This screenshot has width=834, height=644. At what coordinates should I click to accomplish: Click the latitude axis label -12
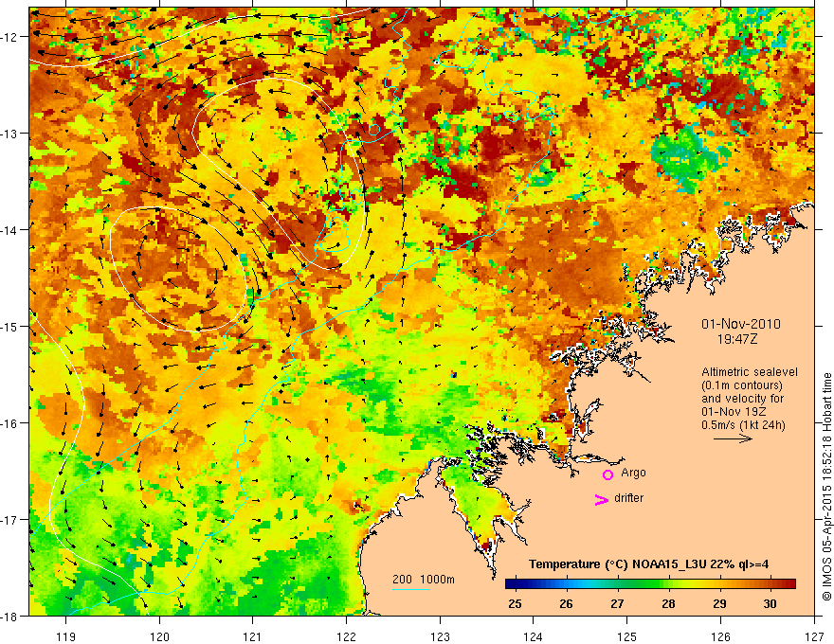(x=10, y=37)
